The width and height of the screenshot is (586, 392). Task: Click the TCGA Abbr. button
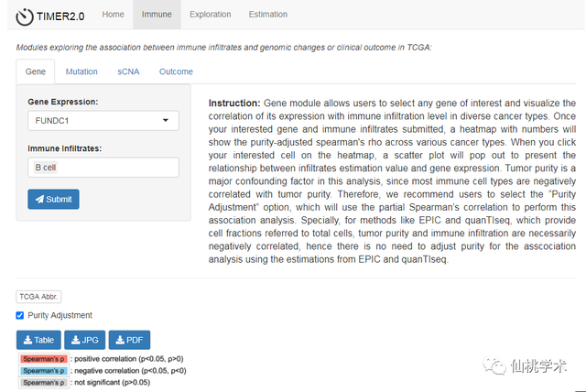click(x=38, y=296)
